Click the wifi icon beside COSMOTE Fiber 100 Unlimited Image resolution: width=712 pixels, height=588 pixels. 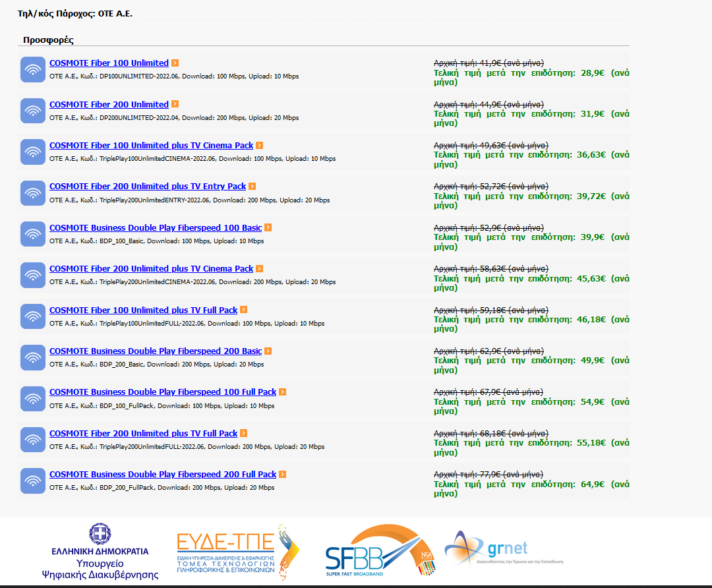pos(33,69)
